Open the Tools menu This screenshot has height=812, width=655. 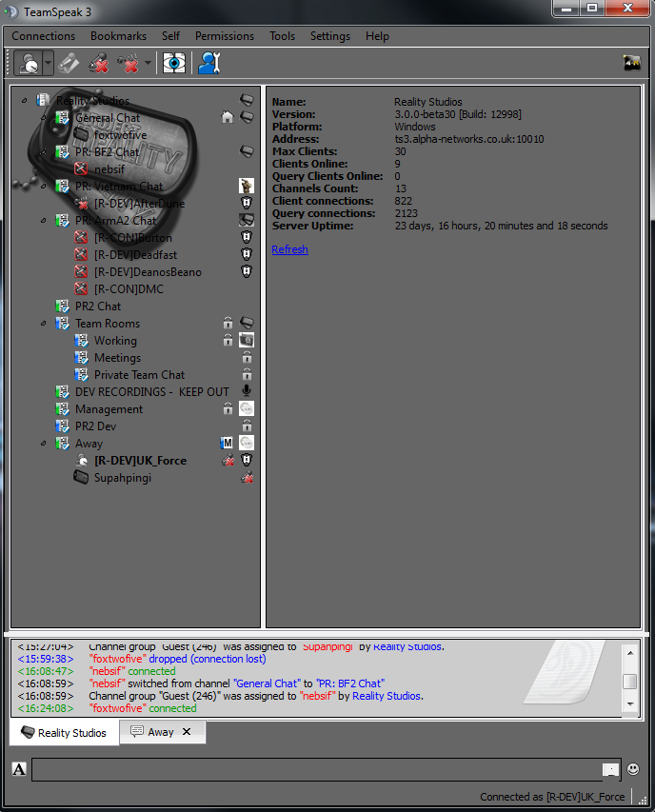point(282,36)
